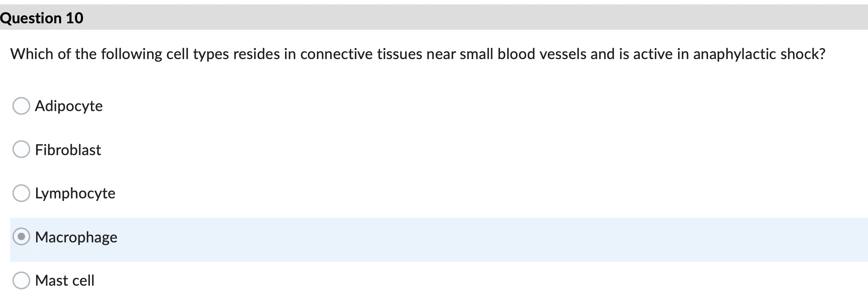Click the Fibroblast answer label
868x303 pixels.
pos(68,149)
